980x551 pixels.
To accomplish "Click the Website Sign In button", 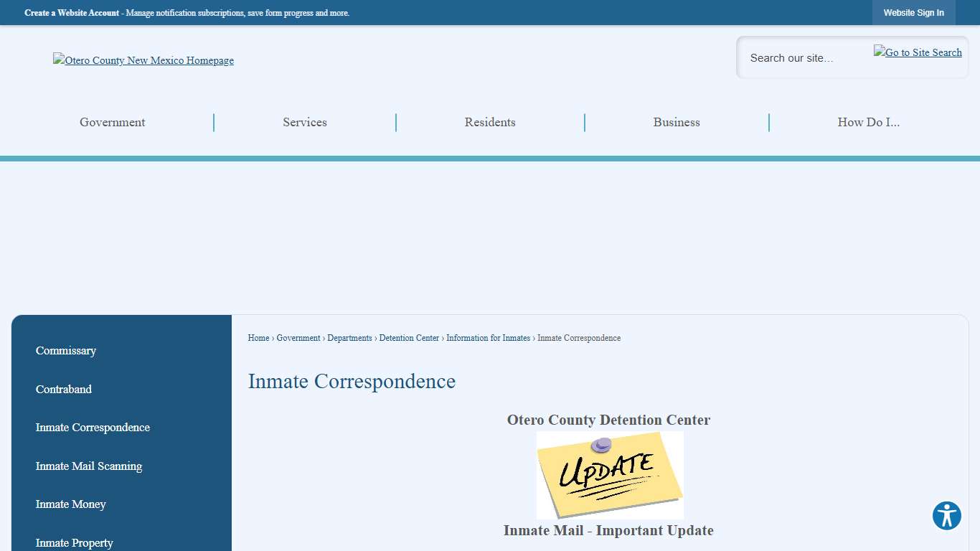I will pyautogui.click(x=913, y=13).
